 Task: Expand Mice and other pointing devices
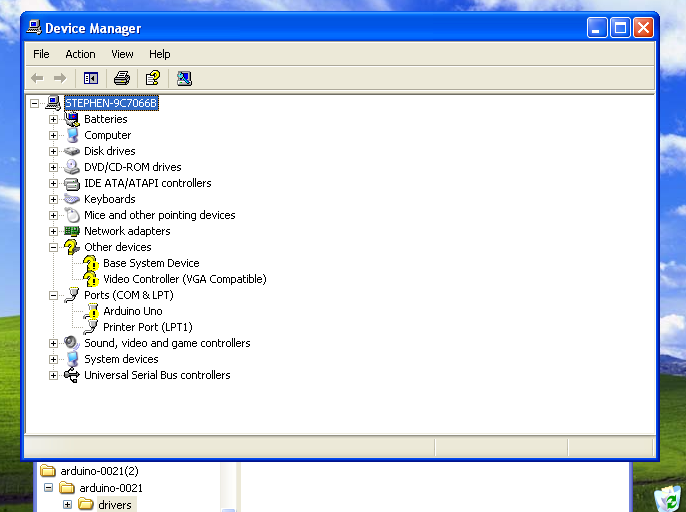point(53,215)
